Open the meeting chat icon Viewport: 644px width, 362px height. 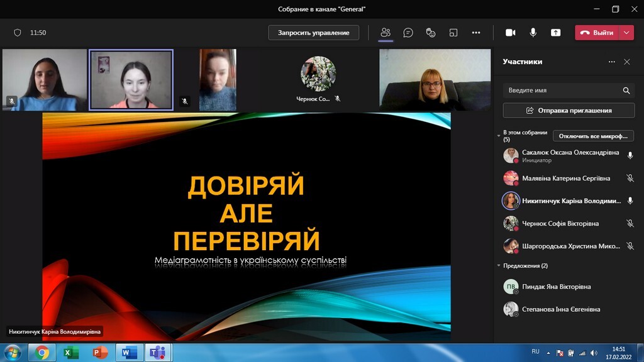tap(408, 33)
